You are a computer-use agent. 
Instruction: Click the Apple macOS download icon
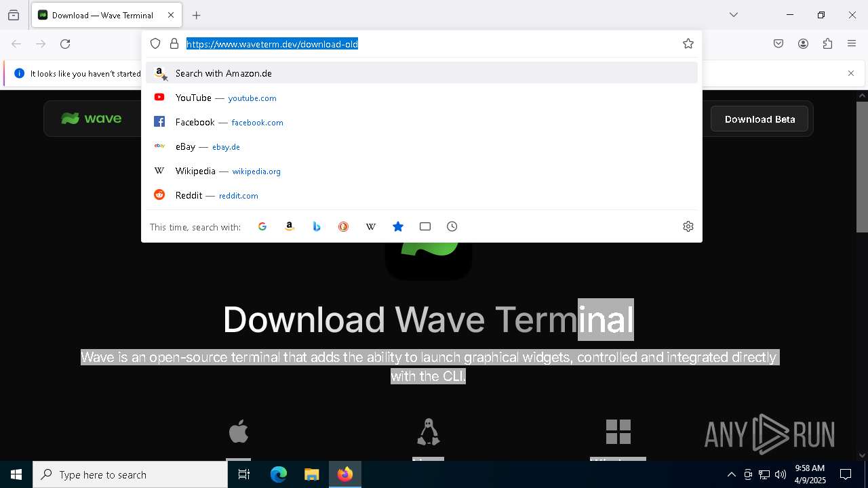click(238, 431)
